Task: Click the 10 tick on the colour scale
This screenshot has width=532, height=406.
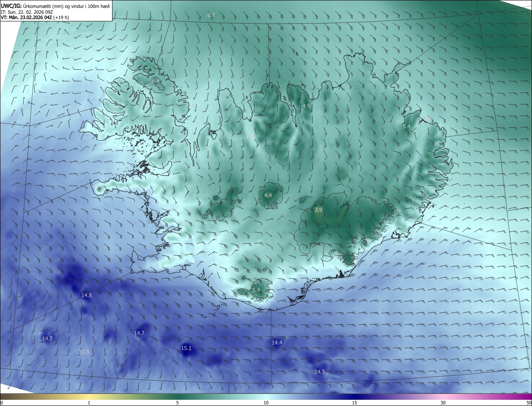Action: (x=266, y=403)
